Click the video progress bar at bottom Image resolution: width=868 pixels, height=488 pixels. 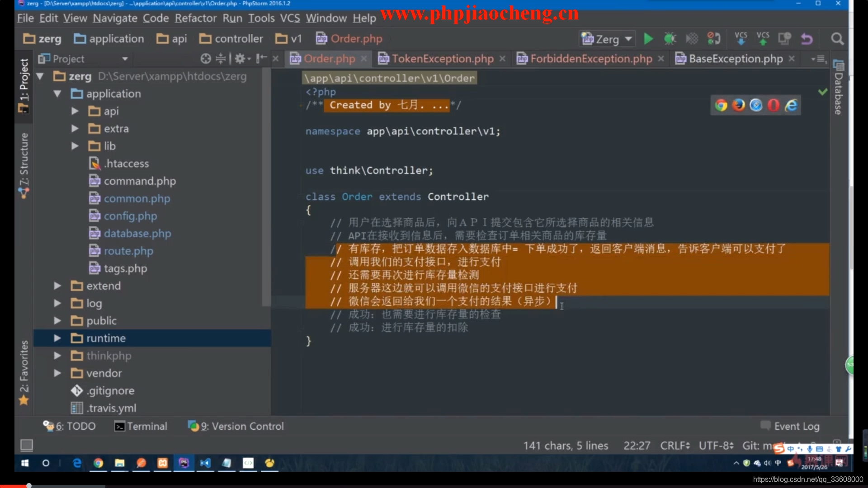click(x=434, y=486)
